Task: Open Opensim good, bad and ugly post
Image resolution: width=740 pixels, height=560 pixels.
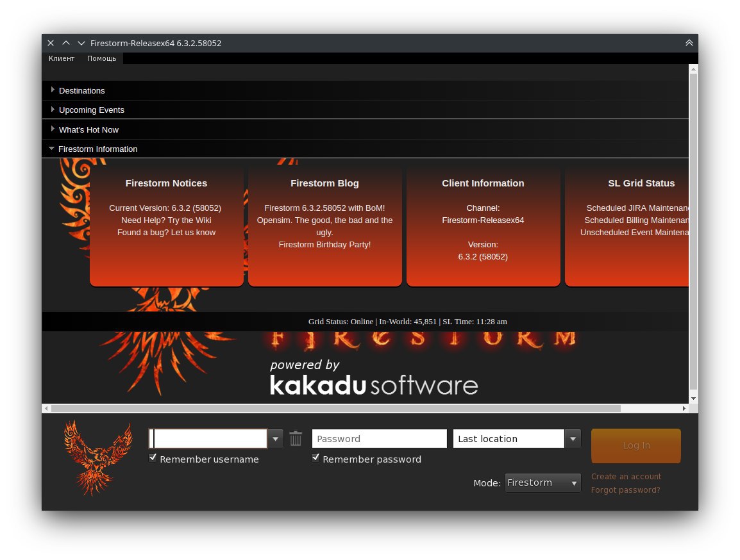Action: coord(324,226)
